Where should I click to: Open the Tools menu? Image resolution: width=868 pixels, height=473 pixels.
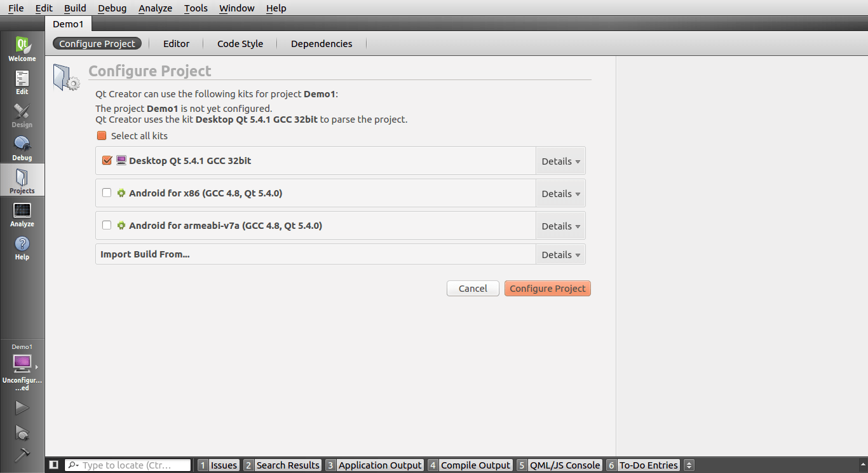tap(196, 8)
